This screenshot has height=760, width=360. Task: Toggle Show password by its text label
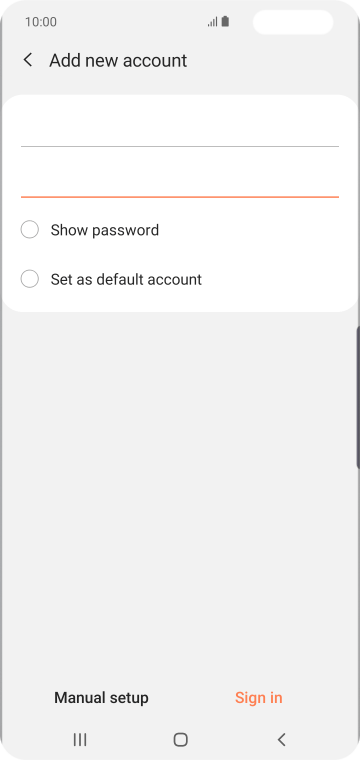point(105,230)
